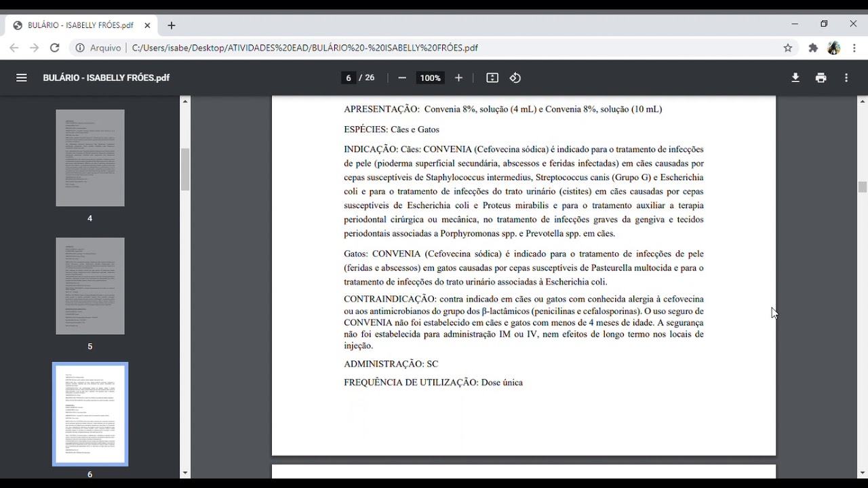The width and height of the screenshot is (868, 488).
Task: Print the PDF document
Action: click(821, 78)
